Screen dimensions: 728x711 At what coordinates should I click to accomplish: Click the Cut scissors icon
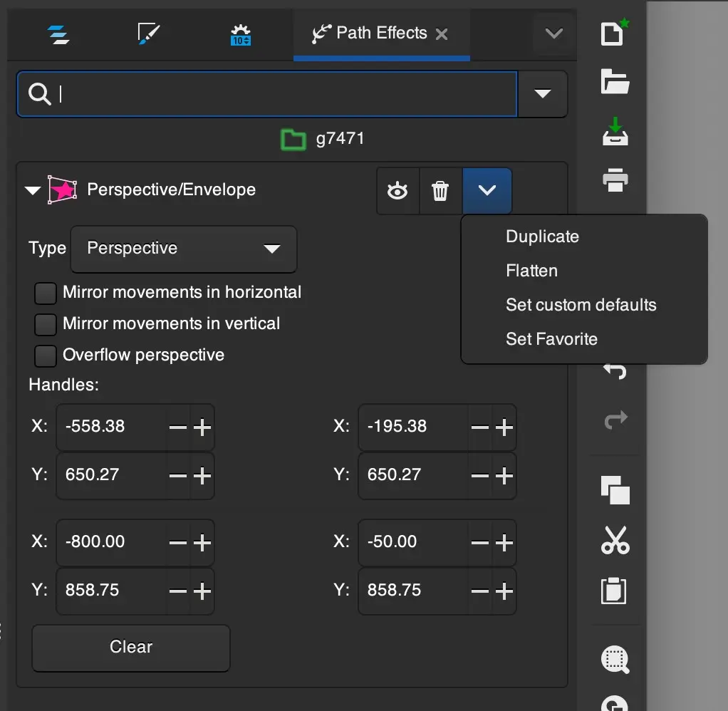(615, 541)
